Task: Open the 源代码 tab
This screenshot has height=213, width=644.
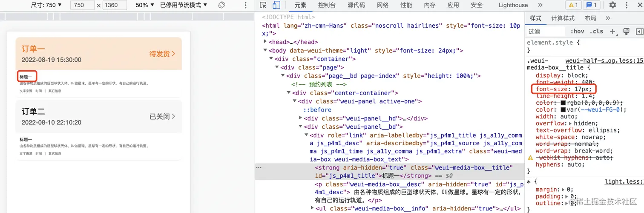Action: click(356, 5)
